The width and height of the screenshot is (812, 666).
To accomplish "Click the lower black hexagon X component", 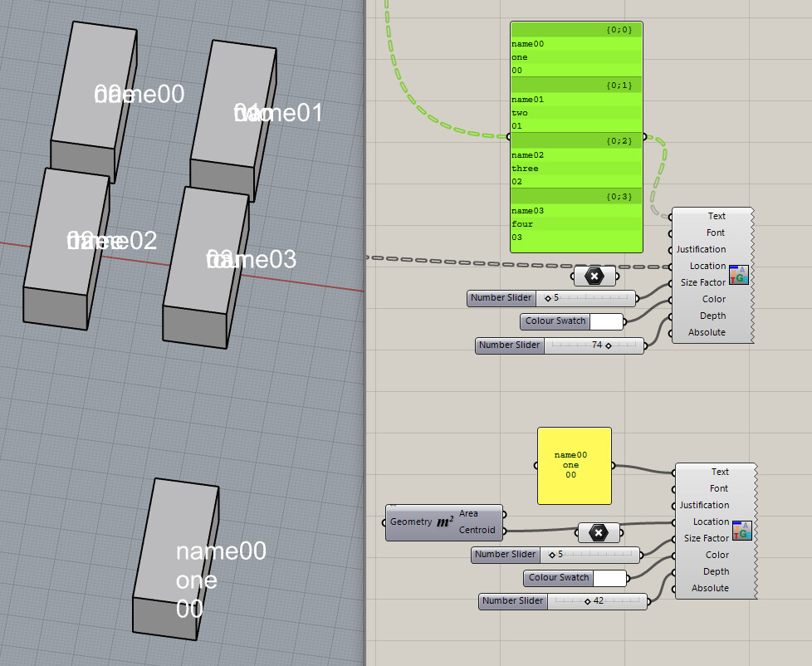I will pyautogui.click(x=599, y=532).
